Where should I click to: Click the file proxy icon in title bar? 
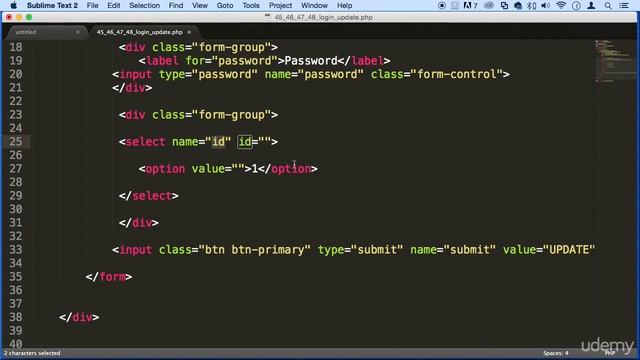[268, 17]
